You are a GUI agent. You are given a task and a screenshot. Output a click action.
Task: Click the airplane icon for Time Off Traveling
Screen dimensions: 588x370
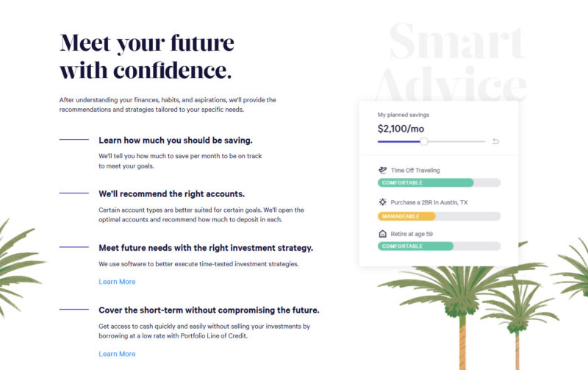(382, 171)
